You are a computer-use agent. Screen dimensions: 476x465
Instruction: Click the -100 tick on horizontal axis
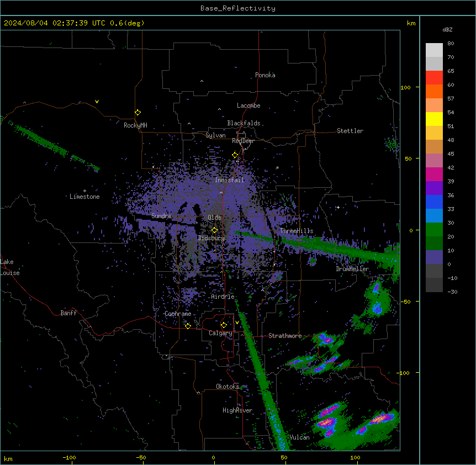pos(69,457)
